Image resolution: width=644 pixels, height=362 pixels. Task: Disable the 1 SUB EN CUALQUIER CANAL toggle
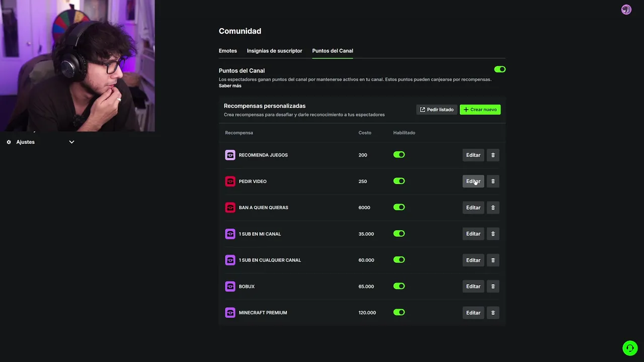click(x=399, y=260)
